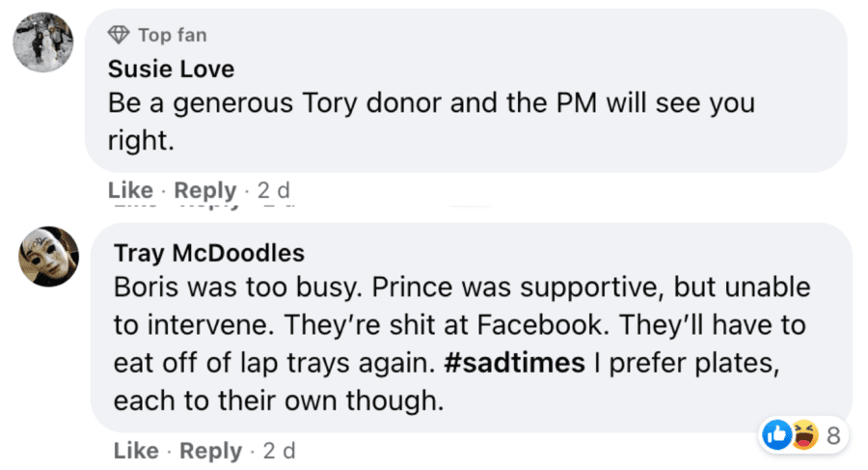Like Tray McDoodles' comment
Screen dimensions: 868x470
click(x=135, y=451)
